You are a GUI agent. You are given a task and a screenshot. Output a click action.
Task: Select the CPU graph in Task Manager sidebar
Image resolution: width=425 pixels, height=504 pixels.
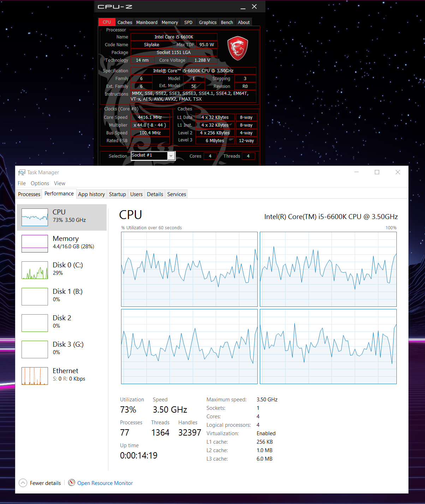[x=35, y=217]
